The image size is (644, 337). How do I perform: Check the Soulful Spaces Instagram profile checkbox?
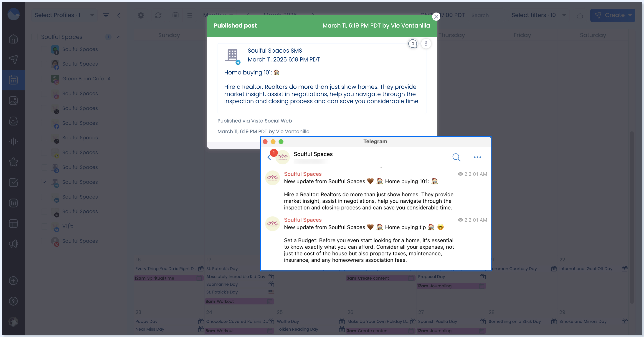click(44, 93)
